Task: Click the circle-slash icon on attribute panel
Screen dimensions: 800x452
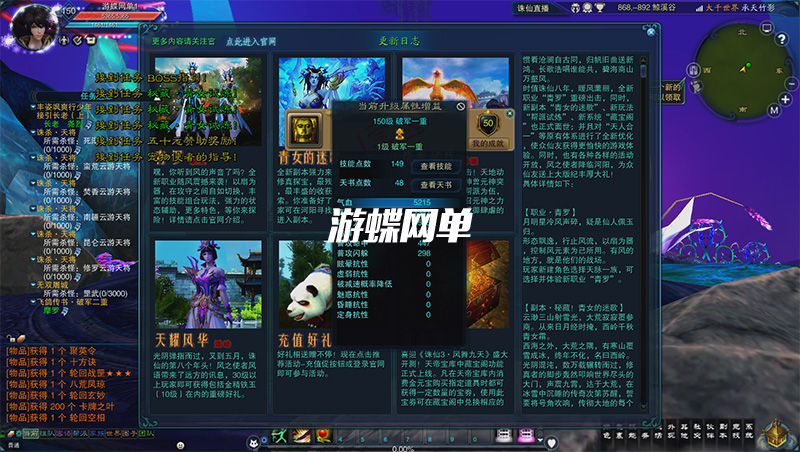Action: pyautogui.click(x=461, y=107)
